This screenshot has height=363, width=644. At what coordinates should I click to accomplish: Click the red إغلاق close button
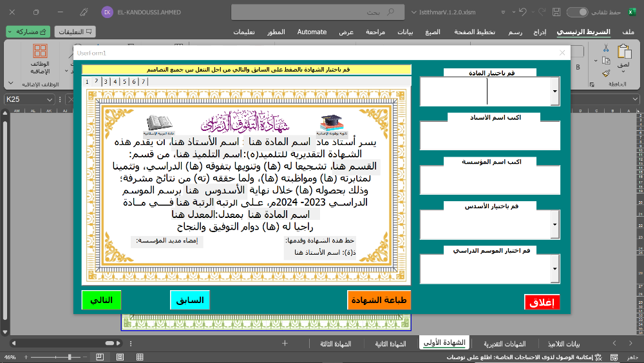(x=542, y=302)
